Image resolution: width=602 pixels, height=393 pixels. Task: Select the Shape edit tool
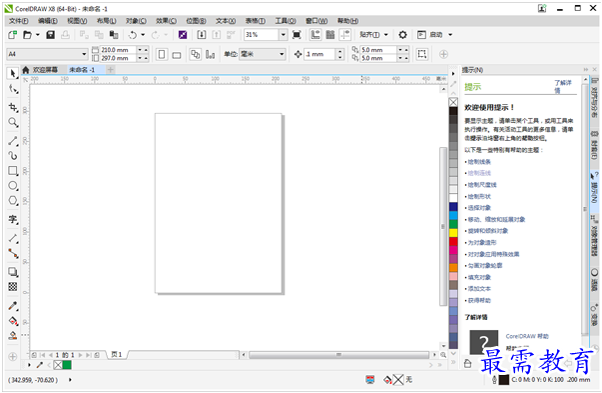(x=13, y=89)
